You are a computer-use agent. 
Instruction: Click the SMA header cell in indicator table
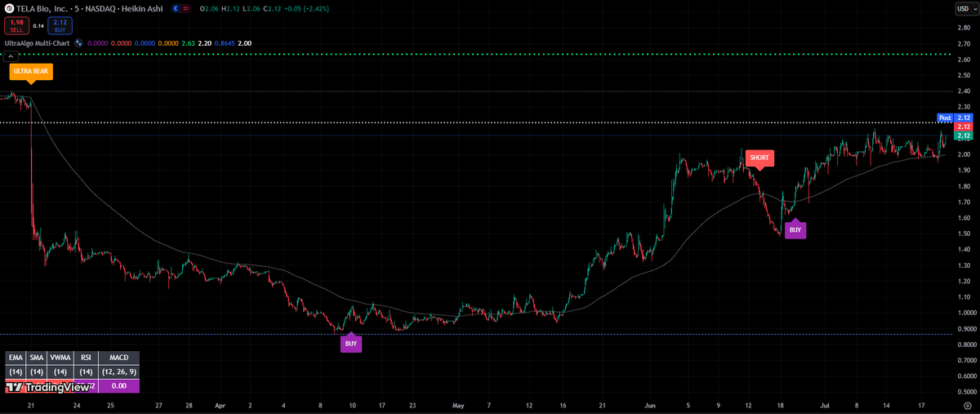[x=36, y=358]
